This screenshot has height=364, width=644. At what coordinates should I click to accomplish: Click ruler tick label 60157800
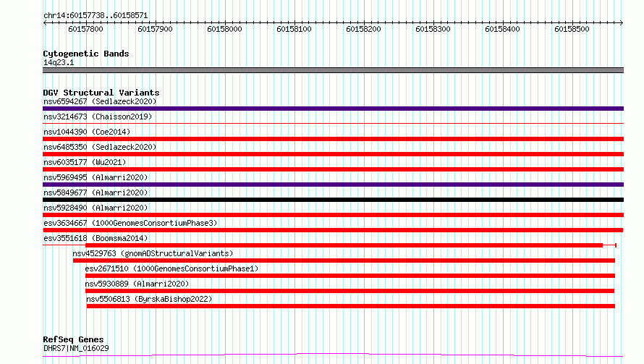tap(86, 29)
